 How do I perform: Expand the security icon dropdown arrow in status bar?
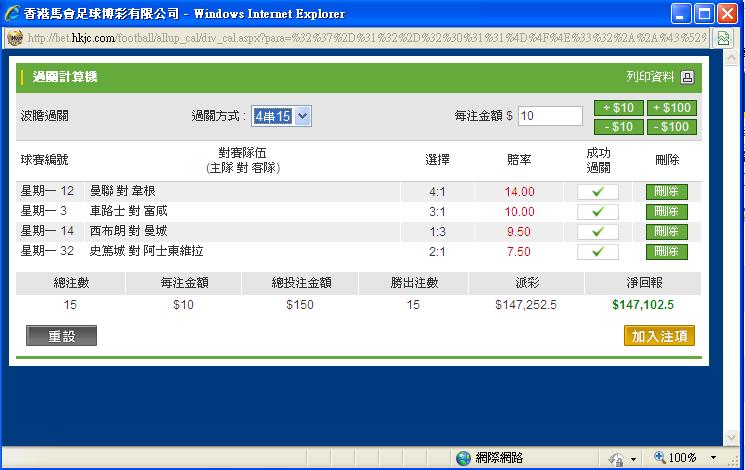point(632,459)
